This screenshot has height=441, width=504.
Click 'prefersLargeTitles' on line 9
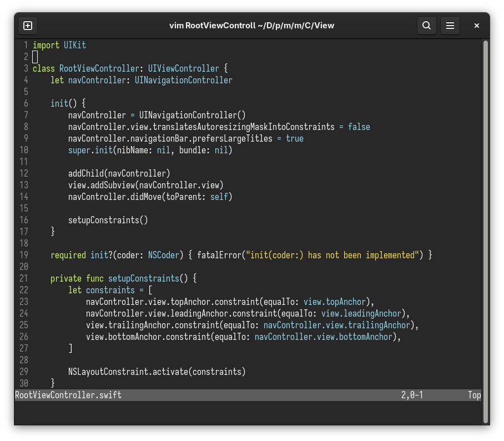(232, 138)
